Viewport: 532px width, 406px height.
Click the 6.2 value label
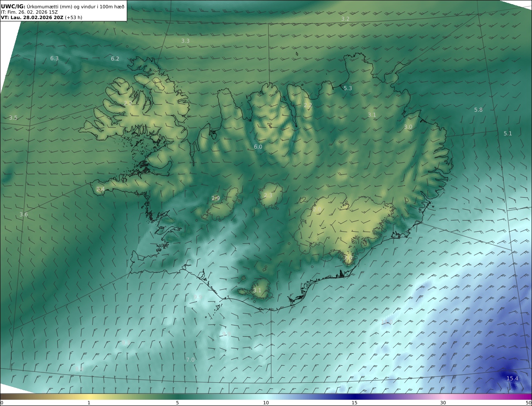(x=115, y=59)
